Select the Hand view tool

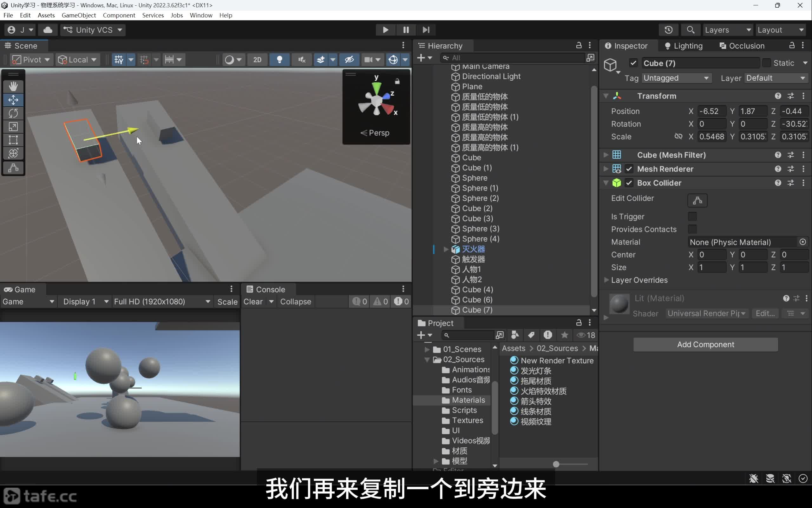pos(13,86)
